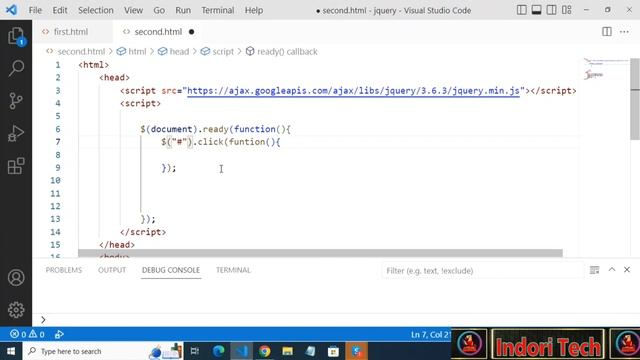
Task: Open the Accounts menu icon
Action: click(x=16, y=278)
